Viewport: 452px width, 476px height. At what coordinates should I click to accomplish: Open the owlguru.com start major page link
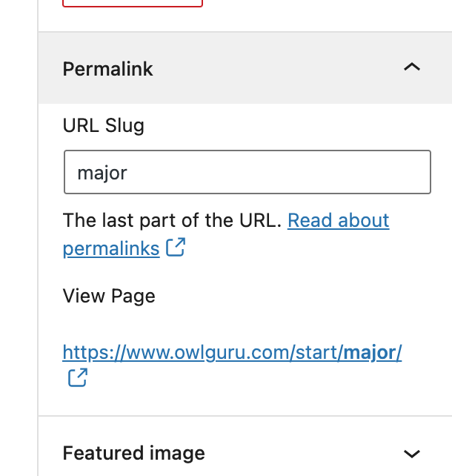232,352
